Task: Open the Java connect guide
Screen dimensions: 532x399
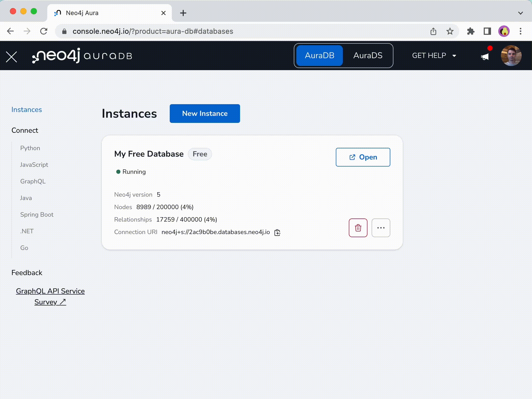Action: point(26,198)
